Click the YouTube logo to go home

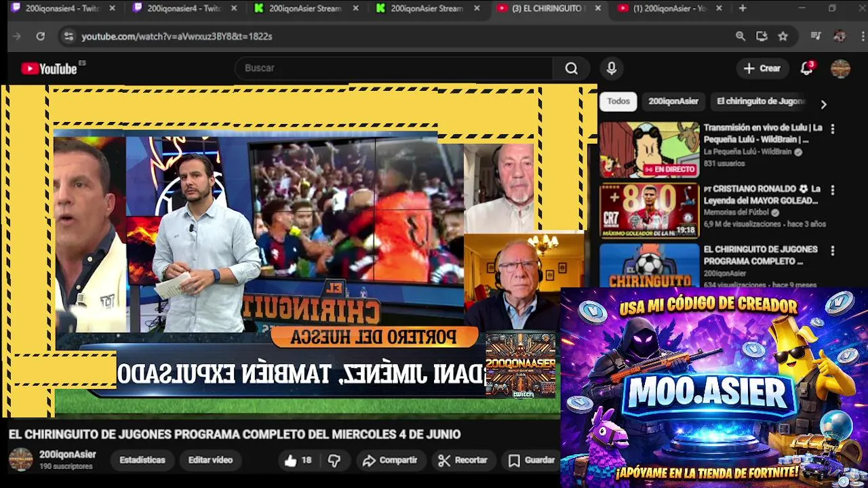pyautogui.click(x=49, y=68)
